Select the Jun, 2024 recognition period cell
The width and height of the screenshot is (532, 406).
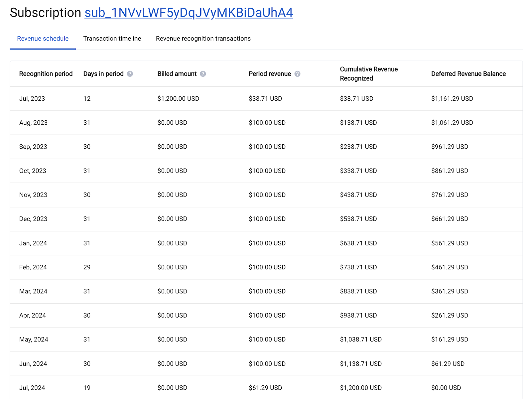click(x=33, y=364)
